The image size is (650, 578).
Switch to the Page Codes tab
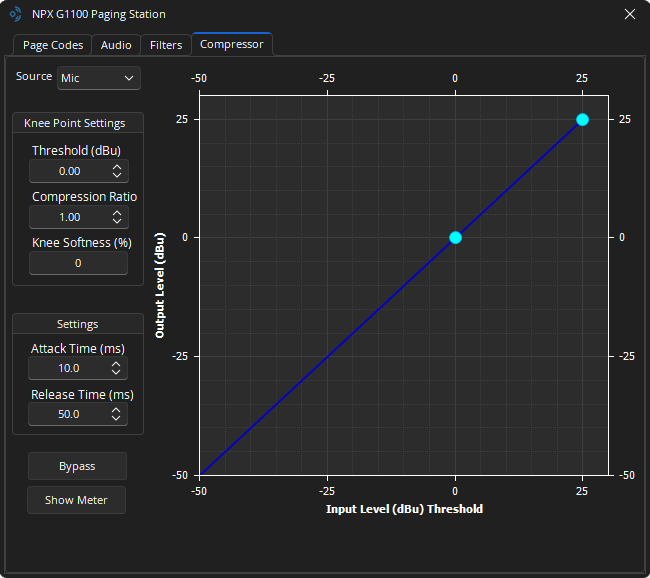tap(52, 45)
